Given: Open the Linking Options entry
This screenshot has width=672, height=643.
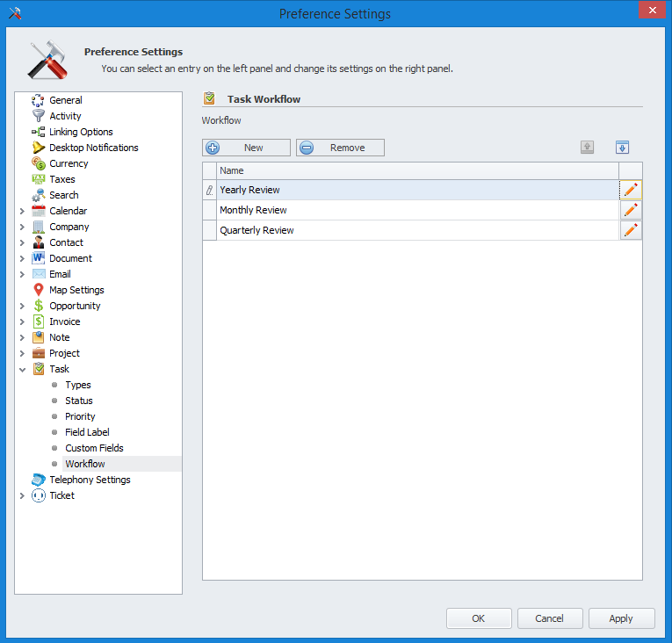Looking at the screenshot, I should (81, 132).
